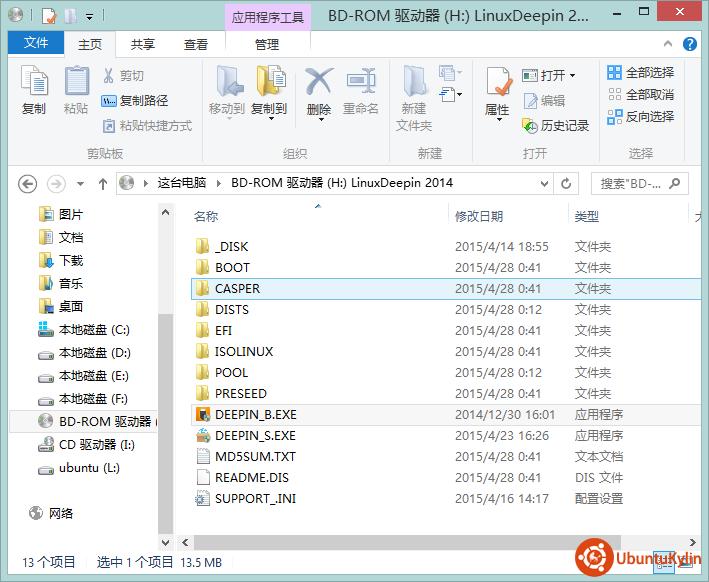Expand the address bar history dropdown
This screenshot has width=709, height=582.
click(x=544, y=184)
